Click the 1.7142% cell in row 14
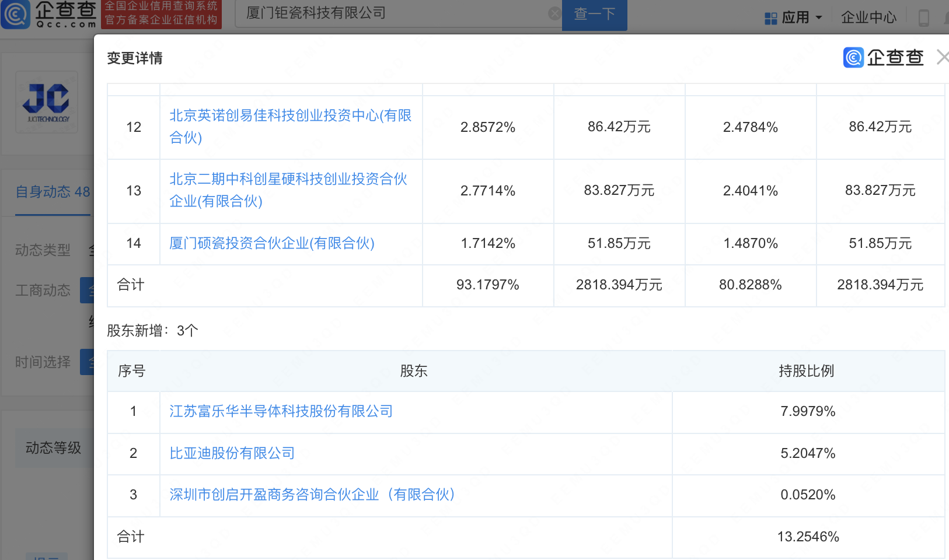Viewport: 949px width, 560px height. 488,243
